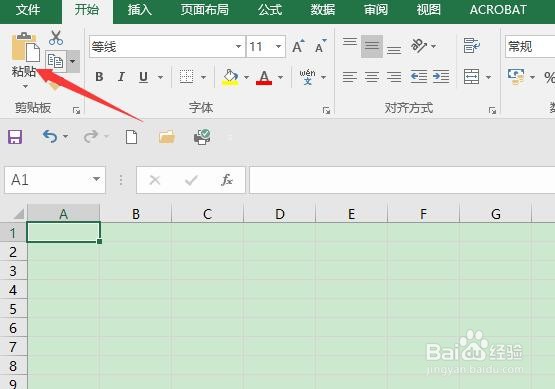Switch to the 数据 tab
The image size is (555, 389).
click(323, 10)
